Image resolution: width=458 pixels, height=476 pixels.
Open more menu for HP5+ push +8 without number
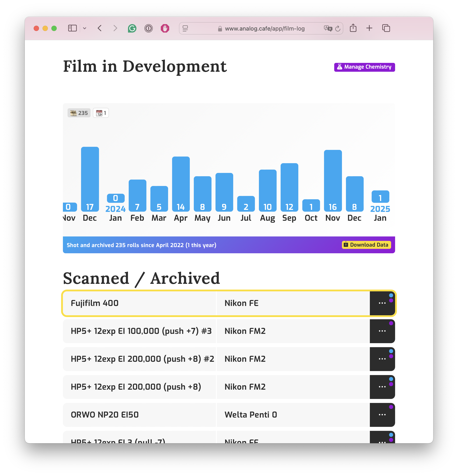tap(382, 387)
